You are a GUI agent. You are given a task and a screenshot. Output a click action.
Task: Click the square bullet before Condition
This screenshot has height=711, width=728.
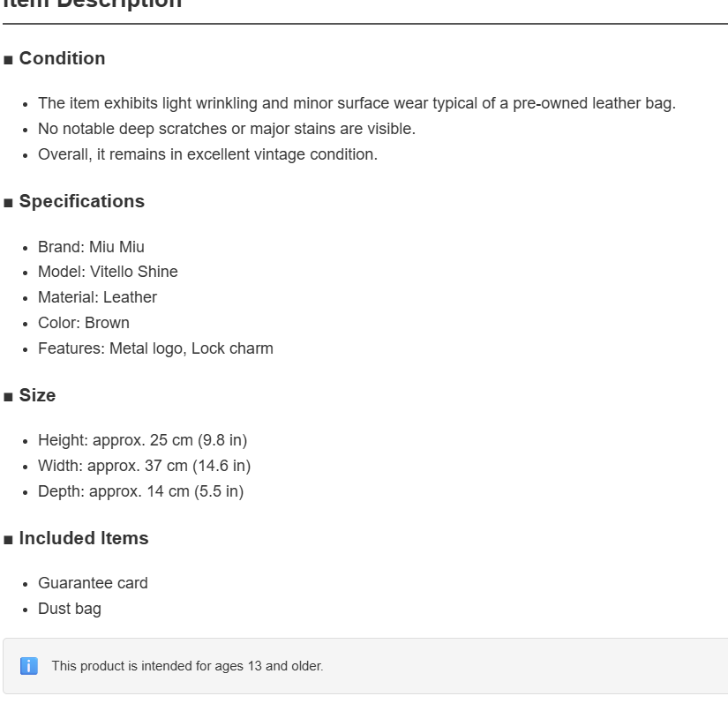[x=8, y=60]
